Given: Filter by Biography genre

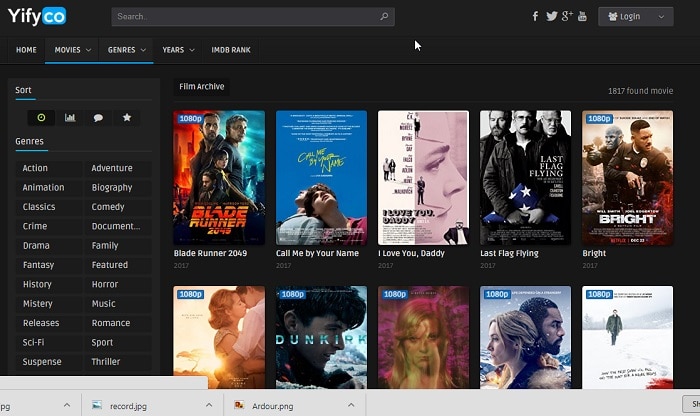Looking at the screenshot, I should (x=118, y=187).
